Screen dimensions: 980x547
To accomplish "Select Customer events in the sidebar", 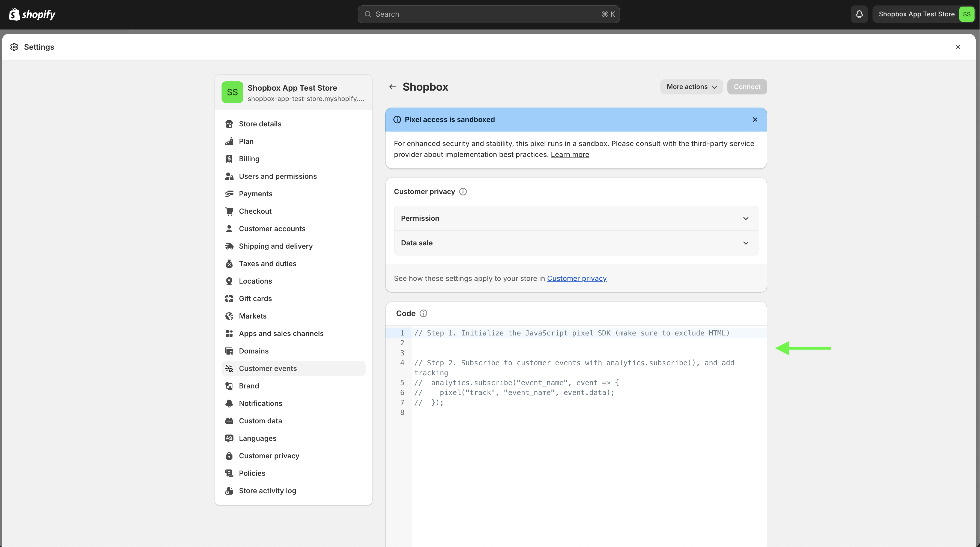I will point(267,368).
